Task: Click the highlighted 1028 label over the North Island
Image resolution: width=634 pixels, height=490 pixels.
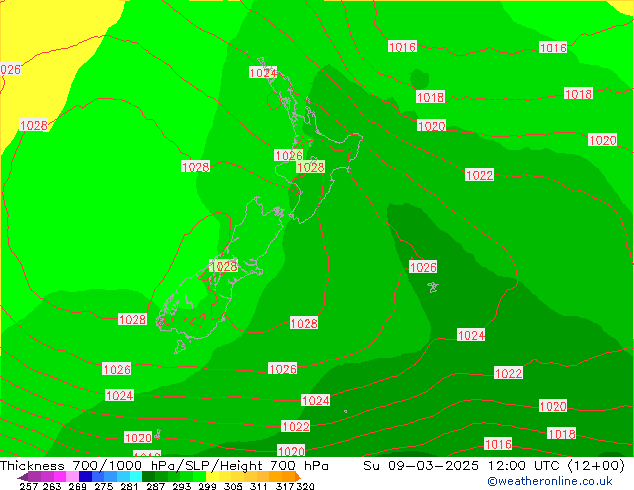Action: [311, 167]
